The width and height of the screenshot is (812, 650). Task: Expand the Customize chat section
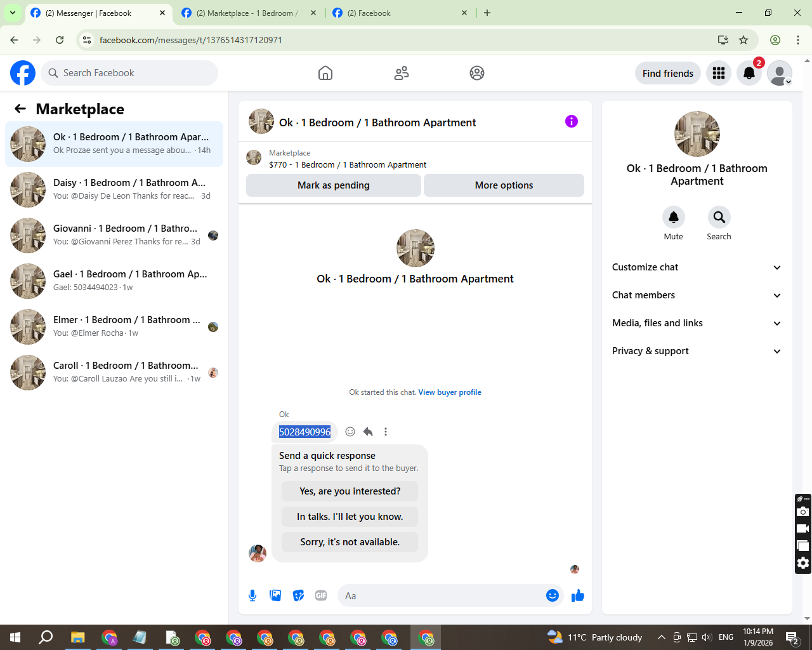pos(697,267)
